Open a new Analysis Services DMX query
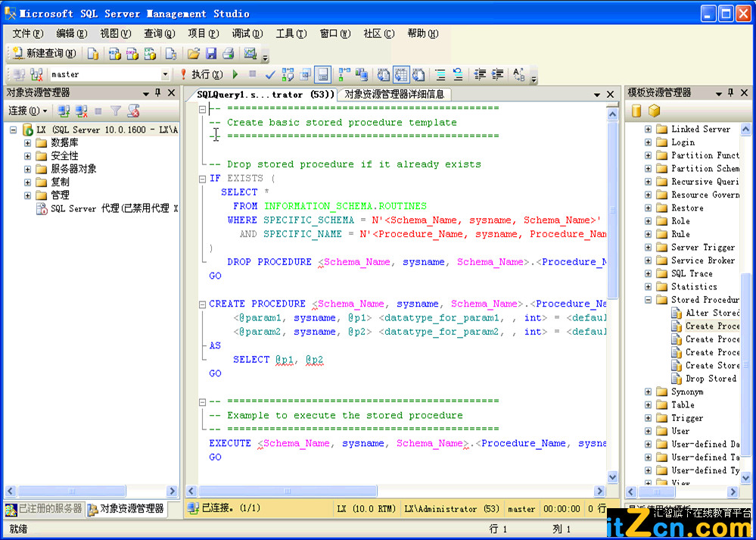 click(132, 54)
